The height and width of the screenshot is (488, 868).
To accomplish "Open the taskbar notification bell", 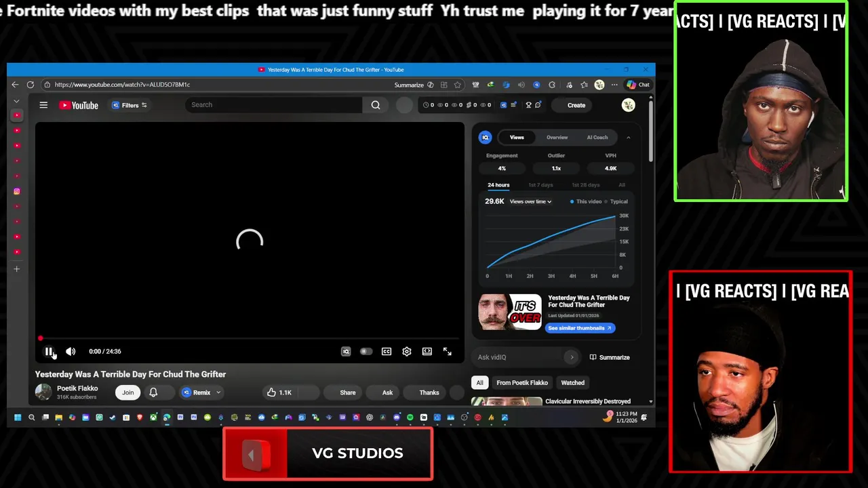I will [644, 418].
